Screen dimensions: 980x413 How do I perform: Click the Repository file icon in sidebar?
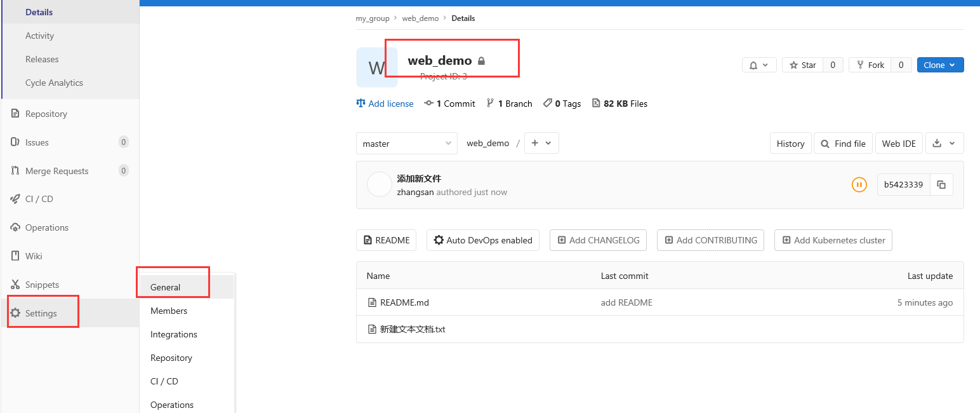(15, 114)
